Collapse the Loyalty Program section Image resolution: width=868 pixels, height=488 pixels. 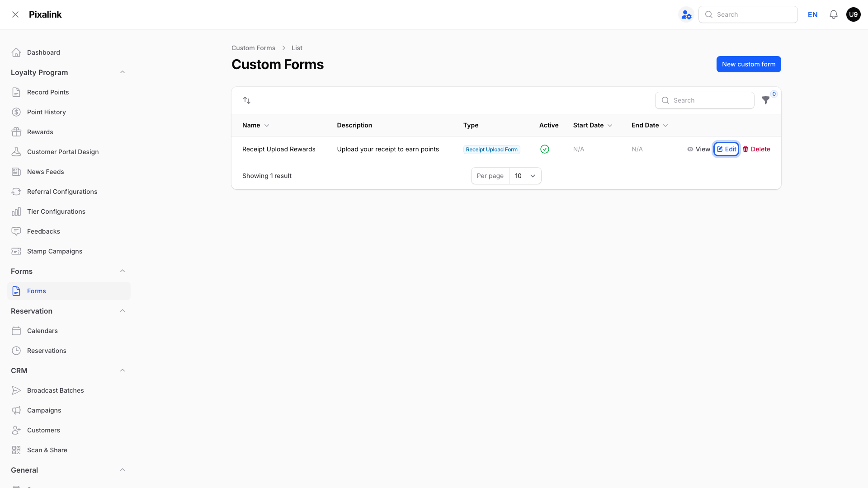click(123, 72)
